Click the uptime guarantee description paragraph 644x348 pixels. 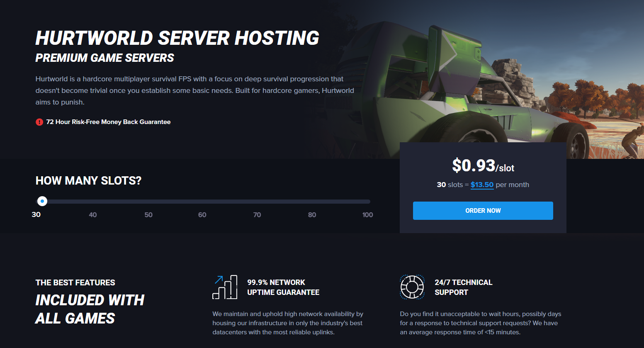[288, 323]
